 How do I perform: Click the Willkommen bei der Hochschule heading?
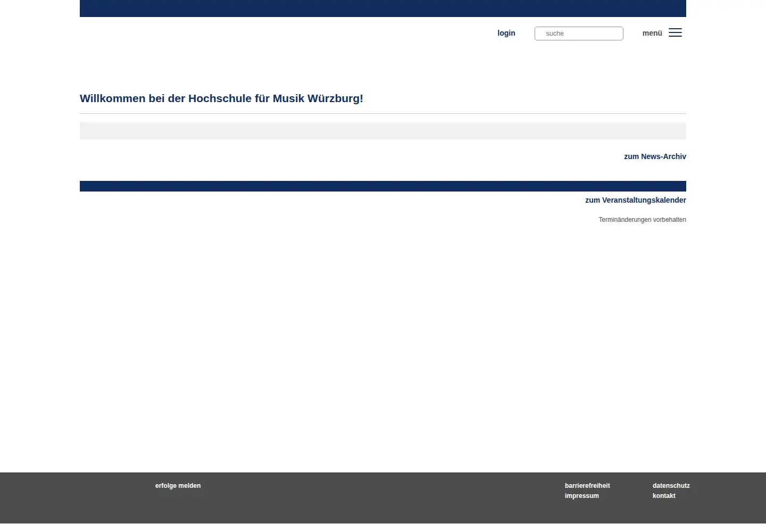221,98
